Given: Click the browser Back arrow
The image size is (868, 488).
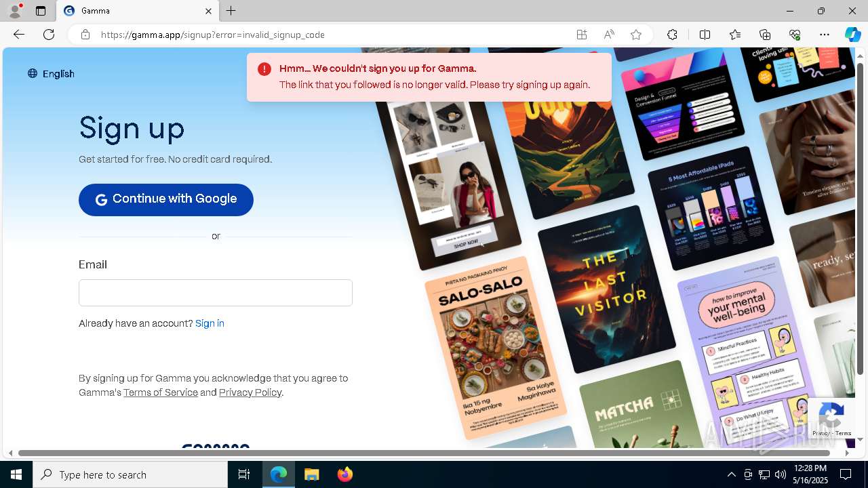Looking at the screenshot, I should (x=19, y=35).
